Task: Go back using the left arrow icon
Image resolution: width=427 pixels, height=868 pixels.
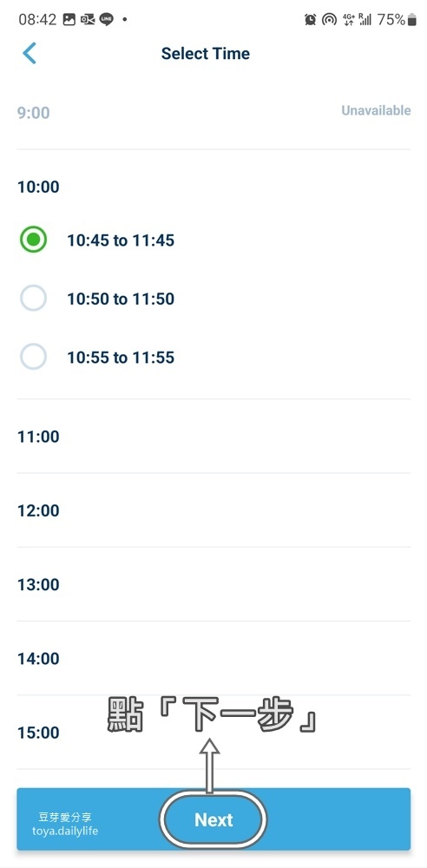Action: 30,54
